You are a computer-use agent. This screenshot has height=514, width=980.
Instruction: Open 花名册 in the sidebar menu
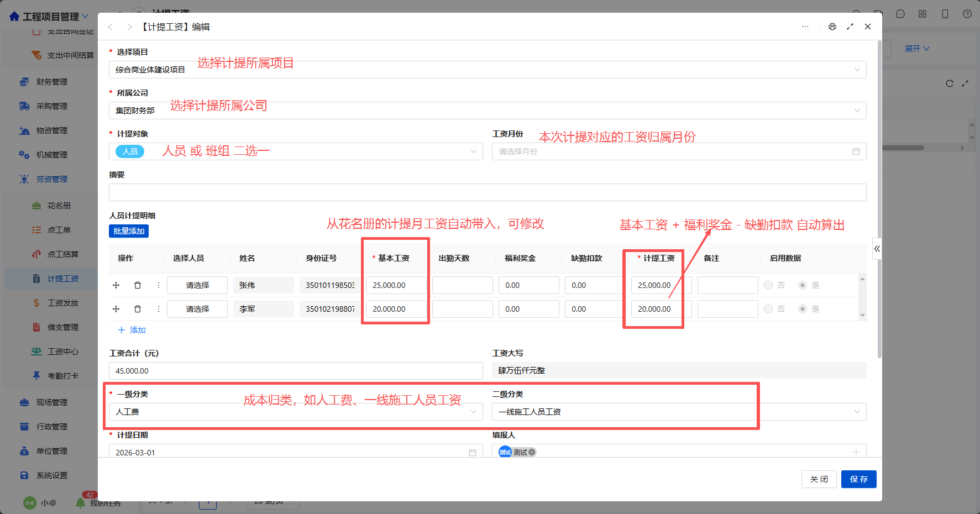(59, 206)
